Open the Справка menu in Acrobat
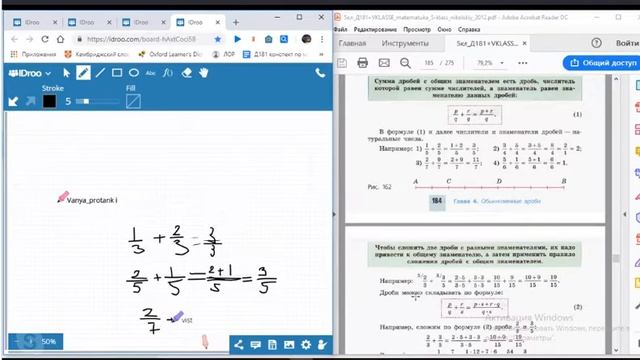The width and height of the screenshot is (640, 360). 469,29
